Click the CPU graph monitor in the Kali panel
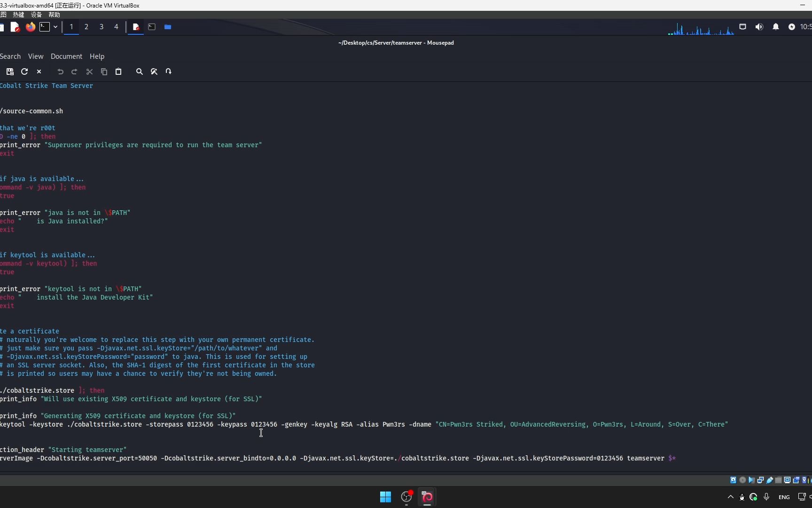 [701, 28]
